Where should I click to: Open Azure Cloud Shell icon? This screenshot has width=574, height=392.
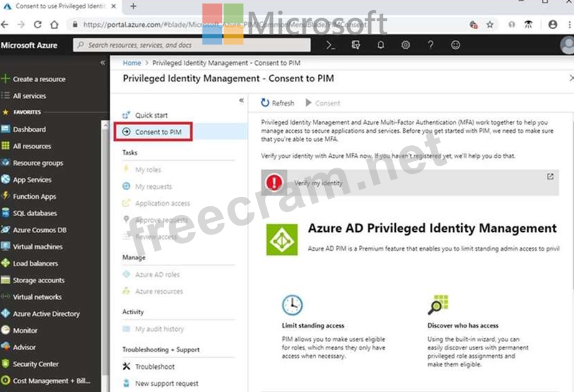click(x=332, y=45)
